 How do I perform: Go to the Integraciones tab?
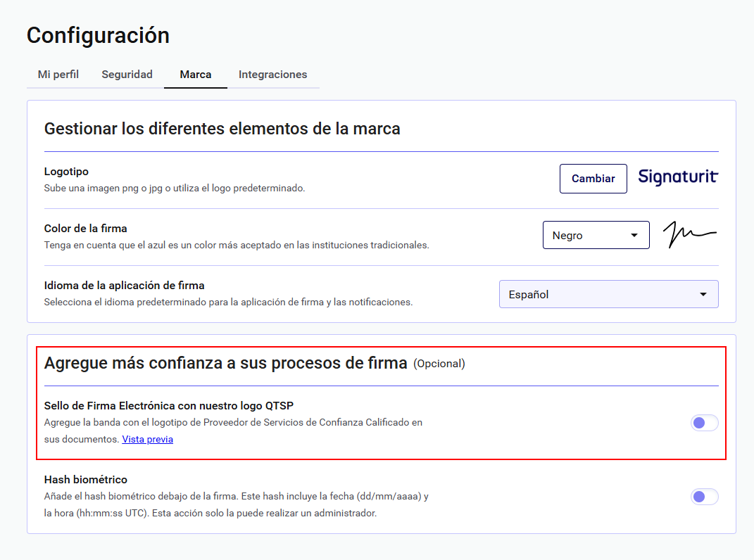tap(272, 75)
